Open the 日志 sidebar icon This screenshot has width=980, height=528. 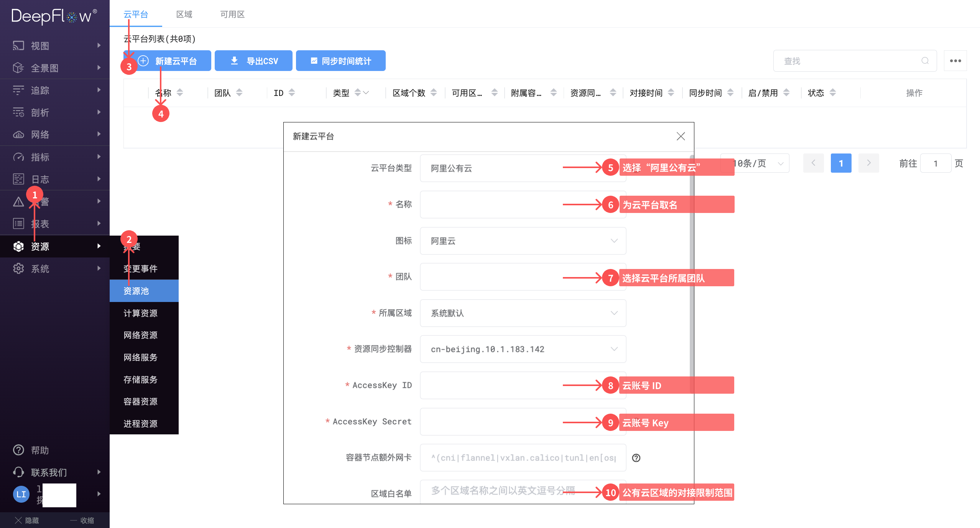coord(18,179)
